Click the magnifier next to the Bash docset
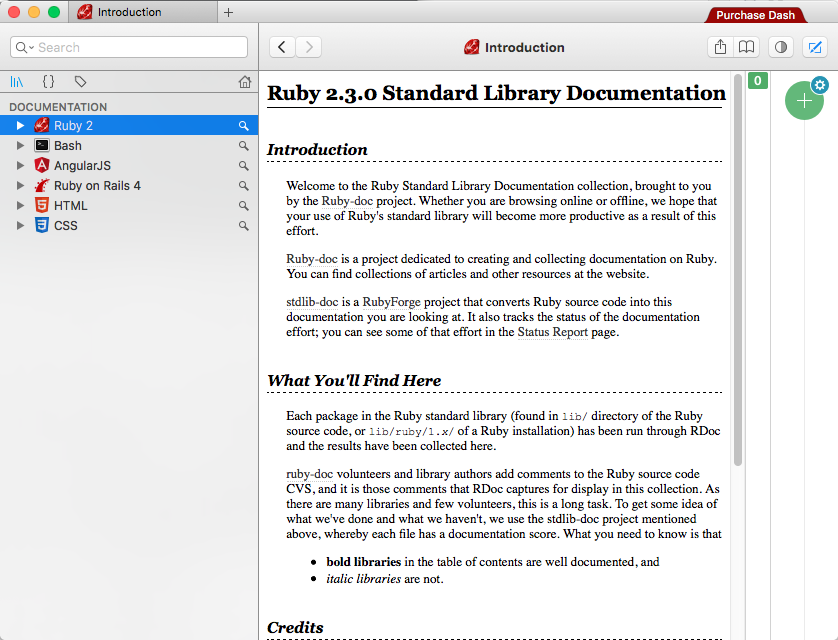Screen dimensions: 838x640 point(242,145)
